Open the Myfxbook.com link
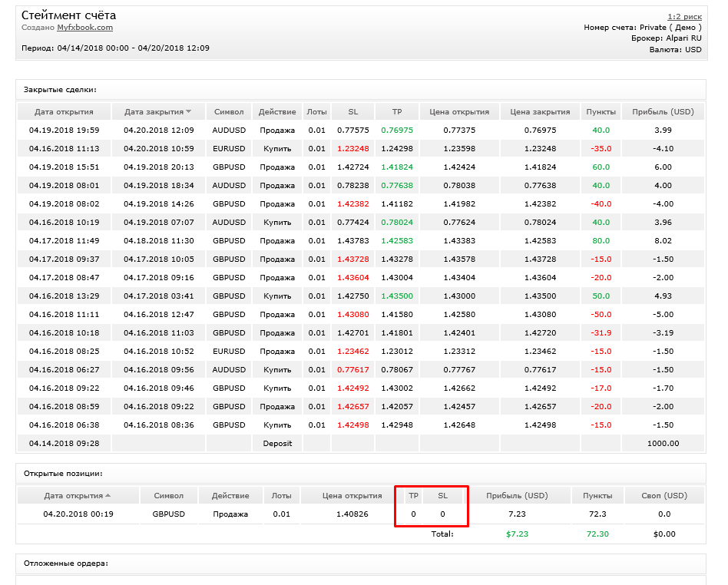The image size is (728, 585). pos(85,28)
